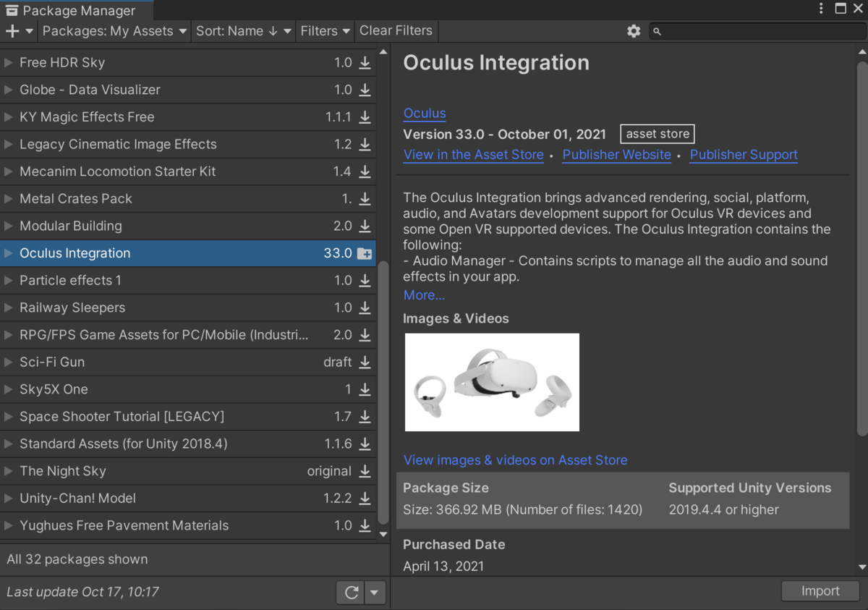
Task: Click the Clear Filters button
Action: [x=396, y=31]
